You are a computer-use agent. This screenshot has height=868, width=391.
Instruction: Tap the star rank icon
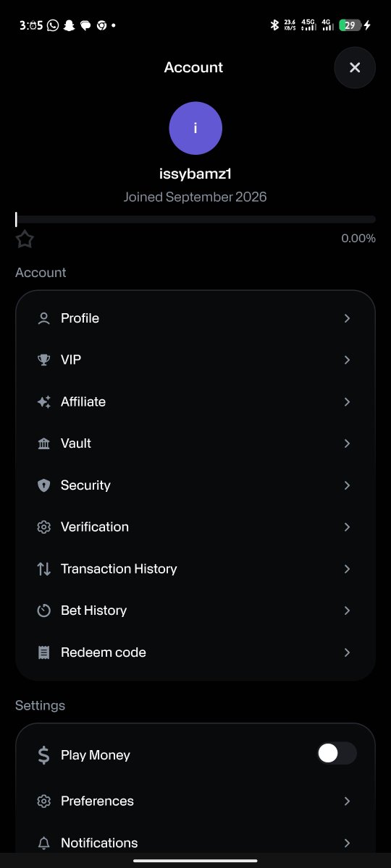pyautogui.click(x=25, y=239)
